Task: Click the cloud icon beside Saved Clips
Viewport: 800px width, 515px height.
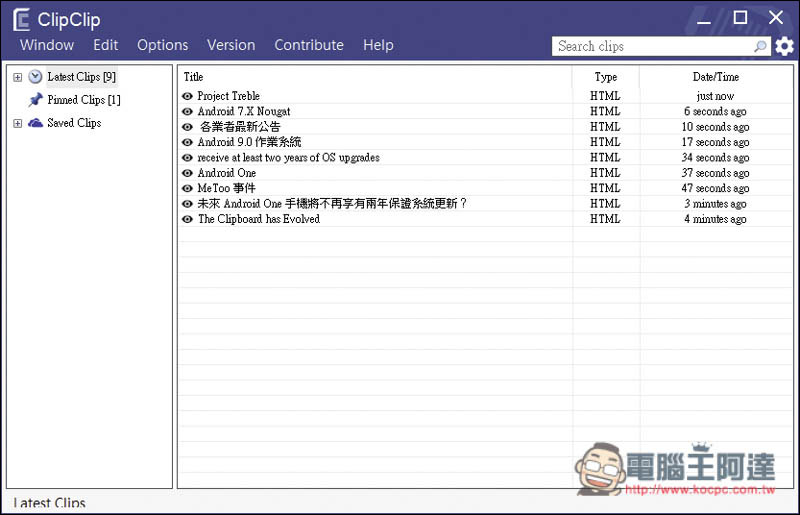Action: [x=35, y=123]
